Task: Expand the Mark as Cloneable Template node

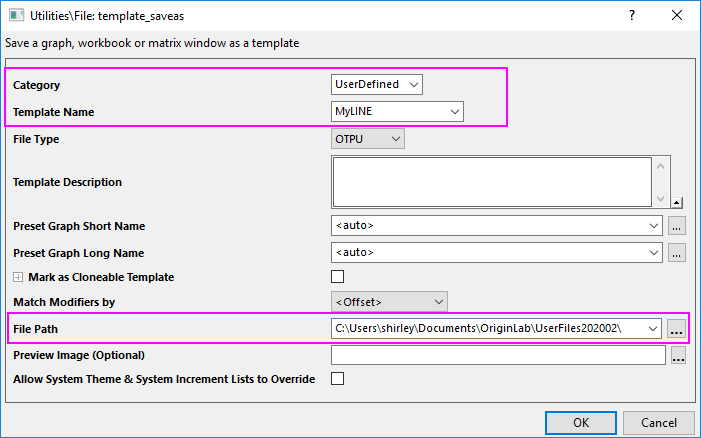Action: (x=18, y=277)
